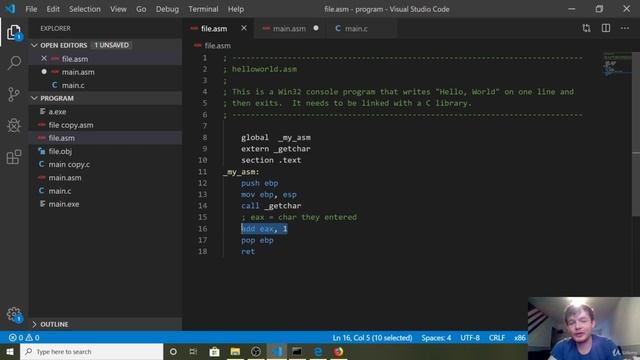Change encoding via UTF-8 indicator
This screenshot has height=360, width=640.
click(470, 338)
